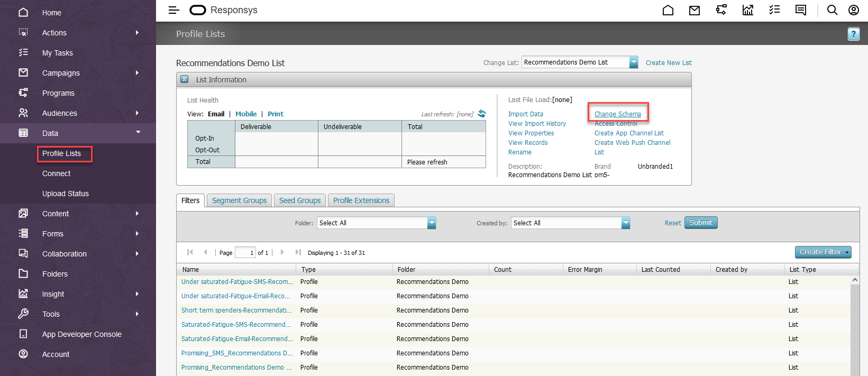
Task: Switch to the Profile Extensions tab
Action: coord(361,200)
